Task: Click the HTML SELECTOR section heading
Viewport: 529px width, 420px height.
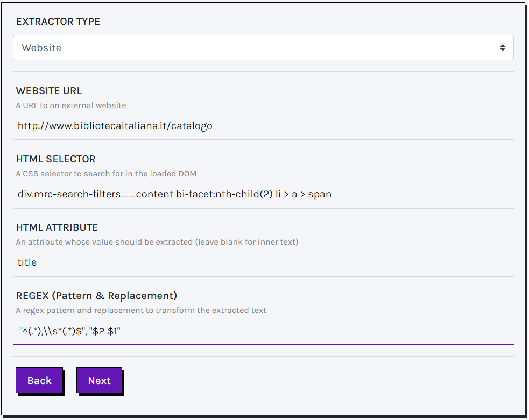Action: click(54, 159)
